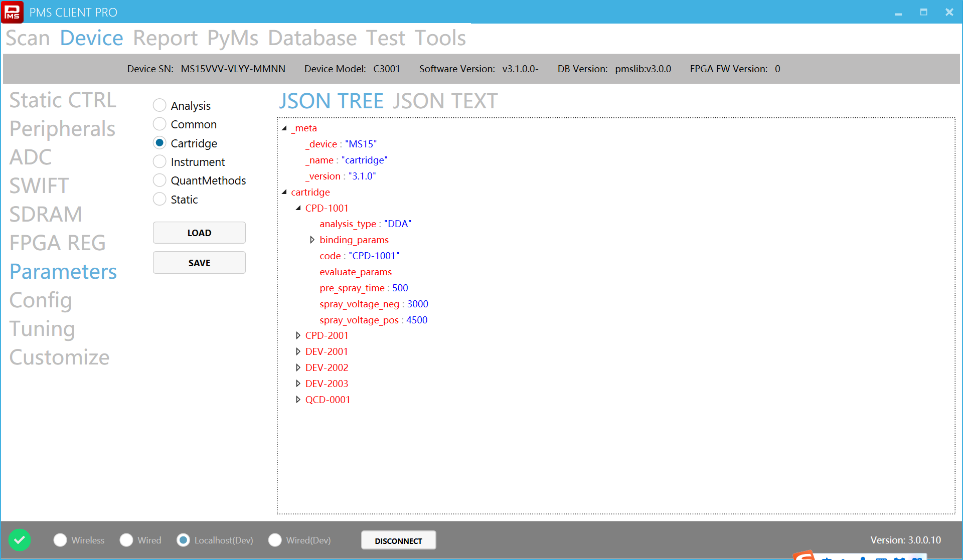The height and width of the screenshot is (560, 963).
Task: Collapse the CPD-1001 node
Action: tap(298, 208)
